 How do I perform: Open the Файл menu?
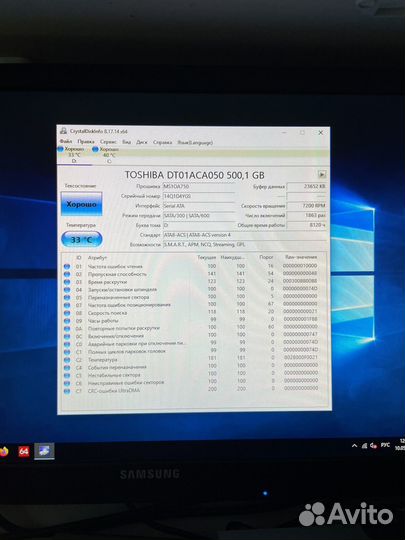point(66,141)
